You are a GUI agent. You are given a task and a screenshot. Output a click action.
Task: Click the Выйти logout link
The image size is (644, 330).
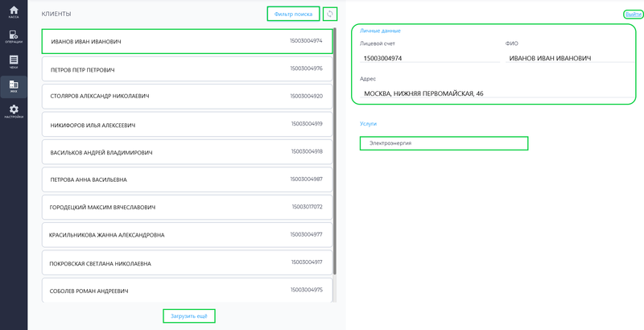pyautogui.click(x=632, y=14)
